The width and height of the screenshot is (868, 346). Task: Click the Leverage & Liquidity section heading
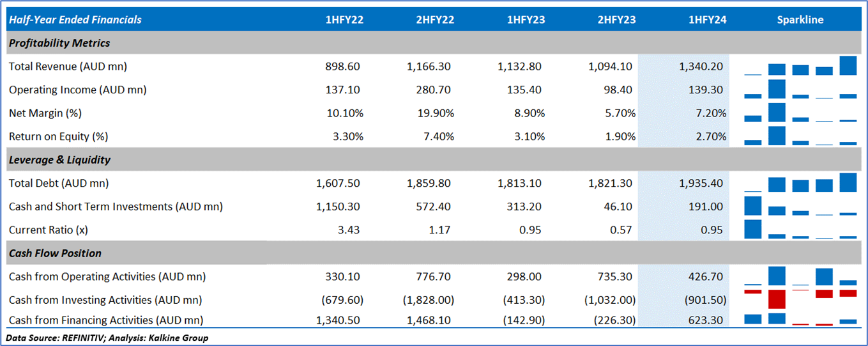[x=59, y=160]
